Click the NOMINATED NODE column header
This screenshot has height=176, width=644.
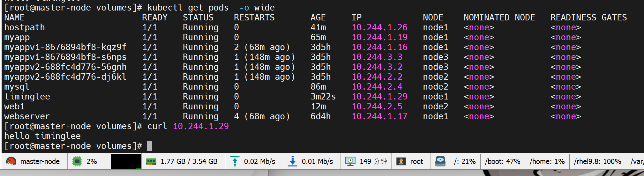click(499, 18)
